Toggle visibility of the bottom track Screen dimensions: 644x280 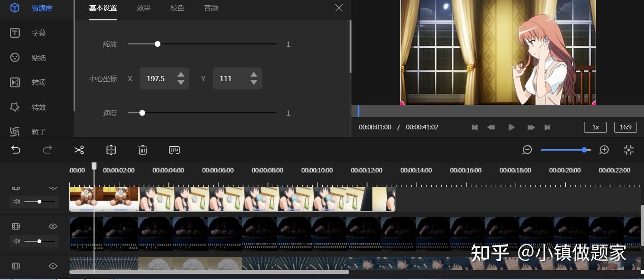coord(53,266)
